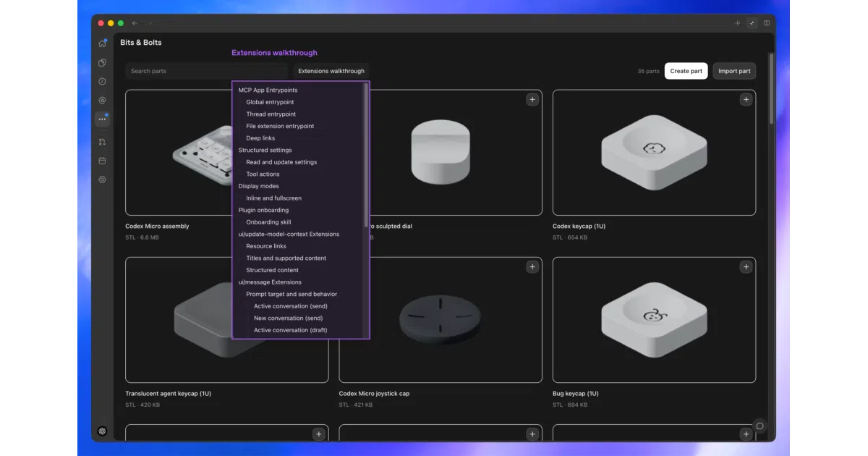Choose Resource links in the list
Viewport: 868px width, 456px height.
pos(266,246)
